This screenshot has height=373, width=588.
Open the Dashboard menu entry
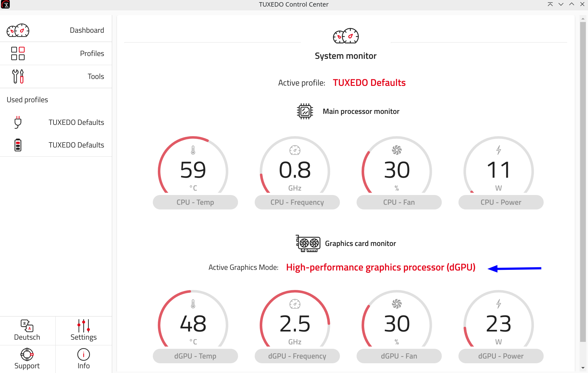[87, 30]
